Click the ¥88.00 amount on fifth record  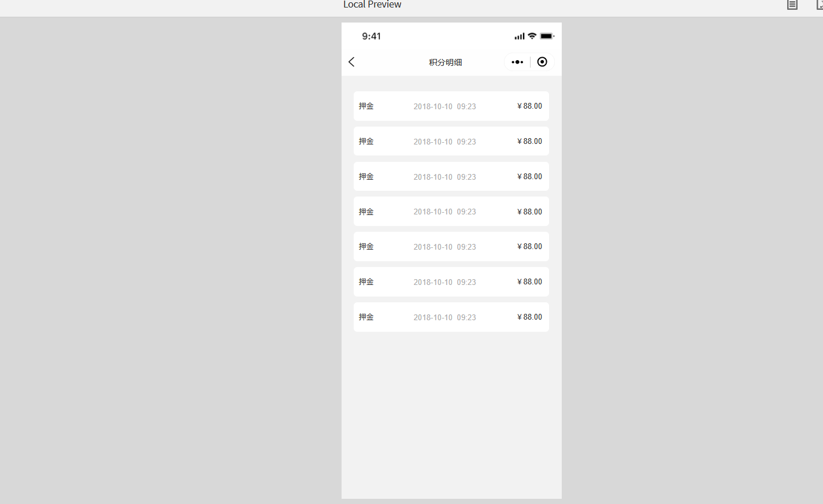pos(529,247)
